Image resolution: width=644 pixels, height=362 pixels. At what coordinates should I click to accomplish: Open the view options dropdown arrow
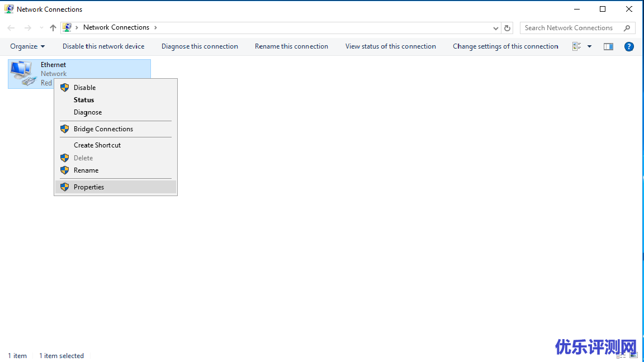(x=589, y=46)
